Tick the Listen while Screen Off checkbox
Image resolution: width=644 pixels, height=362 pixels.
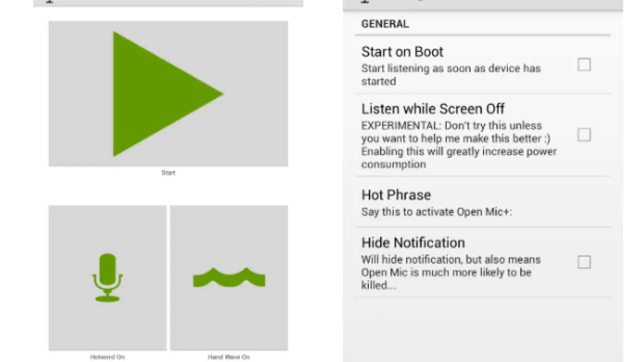tap(584, 135)
